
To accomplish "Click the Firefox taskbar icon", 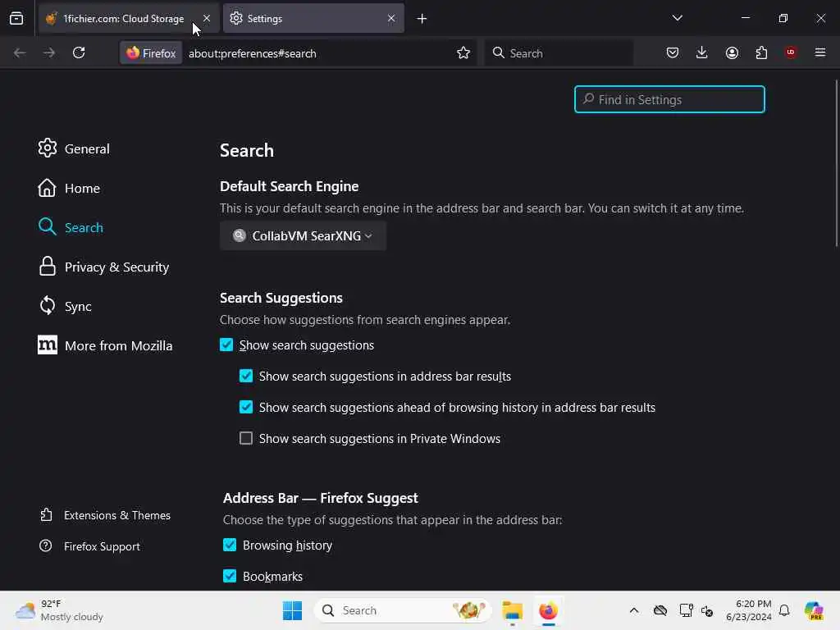I will [548, 610].
